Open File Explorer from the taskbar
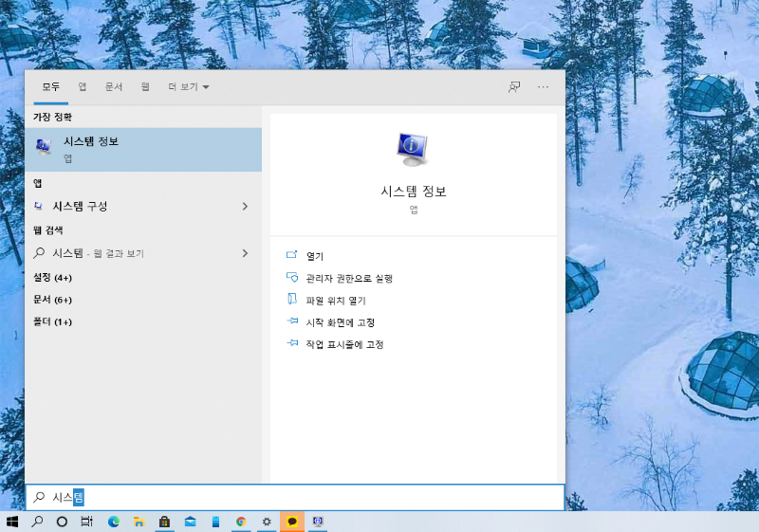The height and width of the screenshot is (532, 759). [x=139, y=522]
